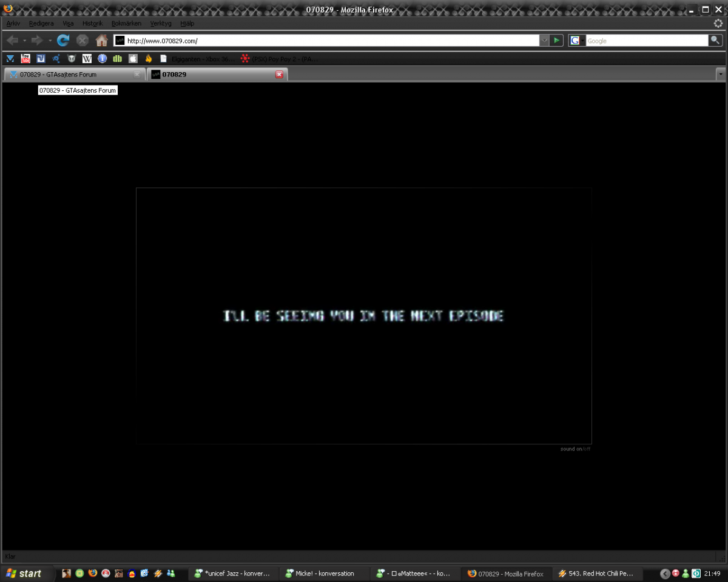Open the Bokmärken menu
The image size is (728, 582).
click(126, 23)
